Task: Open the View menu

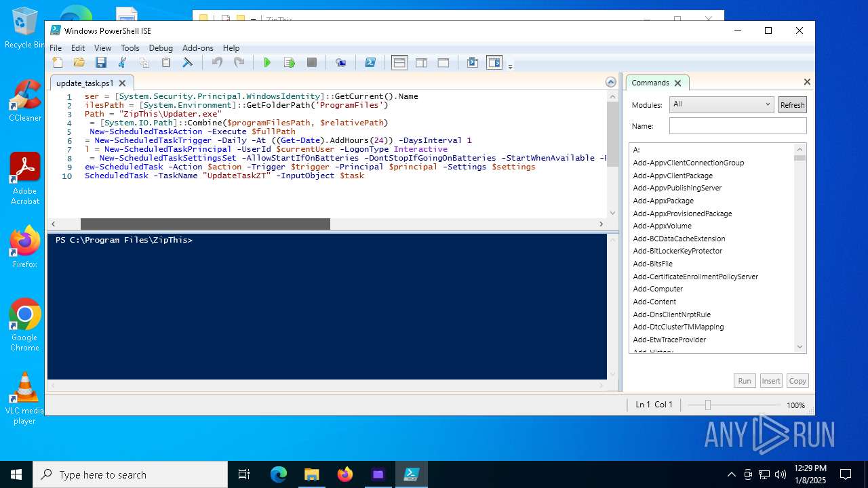Action: click(102, 48)
